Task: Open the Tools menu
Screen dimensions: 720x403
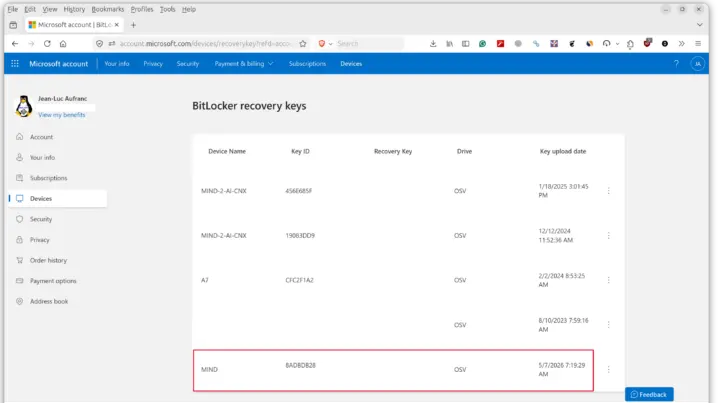Action: point(167,9)
